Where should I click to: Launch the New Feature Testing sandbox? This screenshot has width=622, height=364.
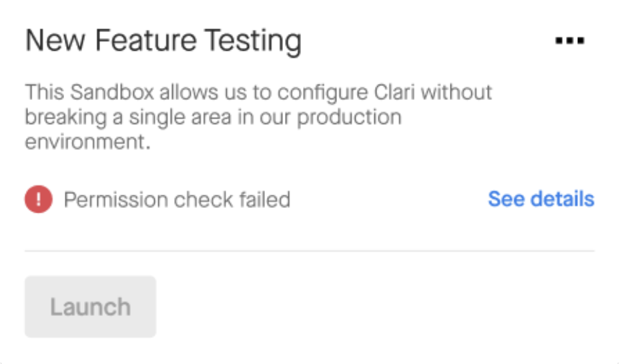point(91,307)
